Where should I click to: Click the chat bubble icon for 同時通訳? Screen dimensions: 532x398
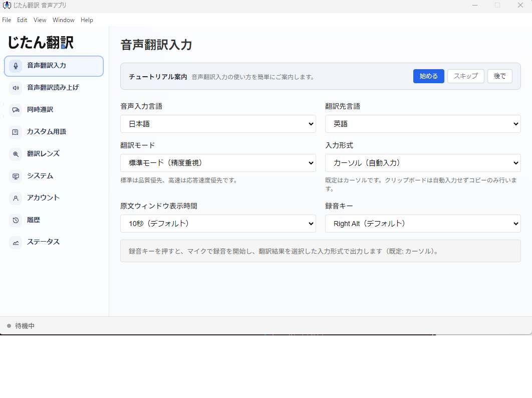(x=16, y=110)
